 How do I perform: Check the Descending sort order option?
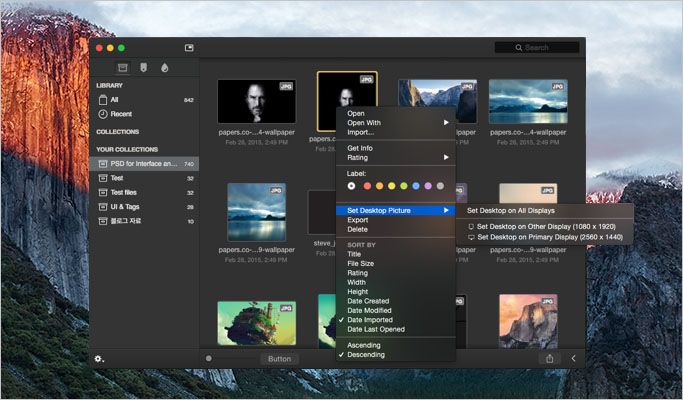pyautogui.click(x=366, y=355)
